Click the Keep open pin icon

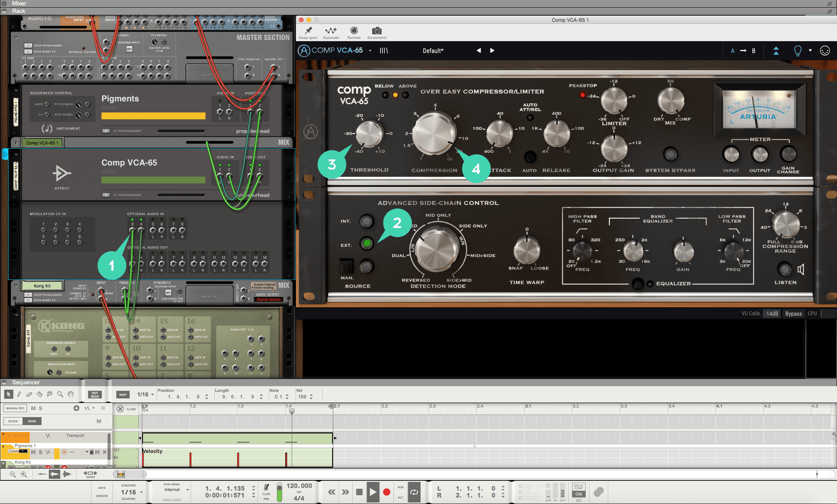(x=308, y=31)
